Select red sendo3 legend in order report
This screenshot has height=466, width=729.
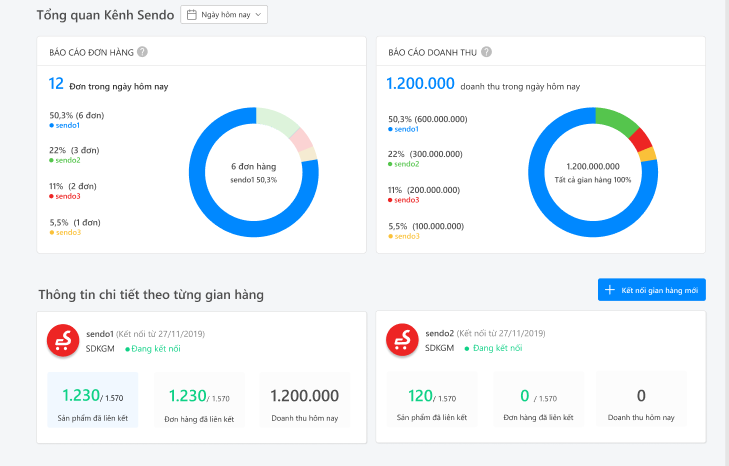coord(66,197)
